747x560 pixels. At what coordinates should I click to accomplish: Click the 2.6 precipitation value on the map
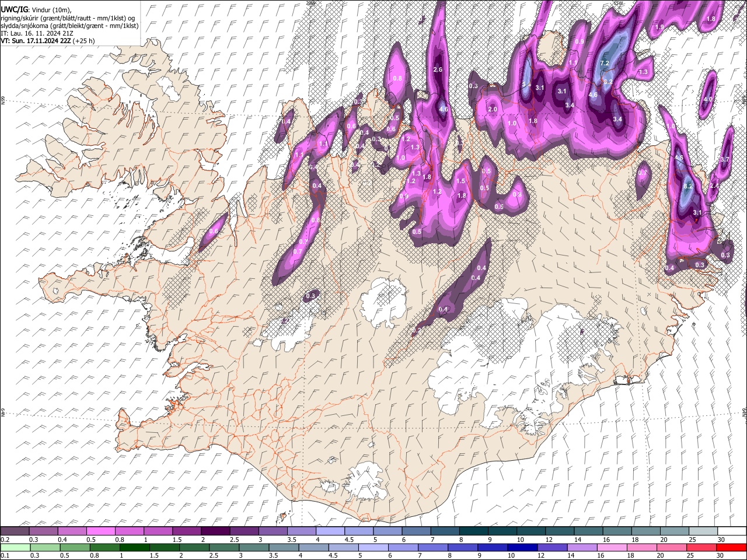[439, 70]
